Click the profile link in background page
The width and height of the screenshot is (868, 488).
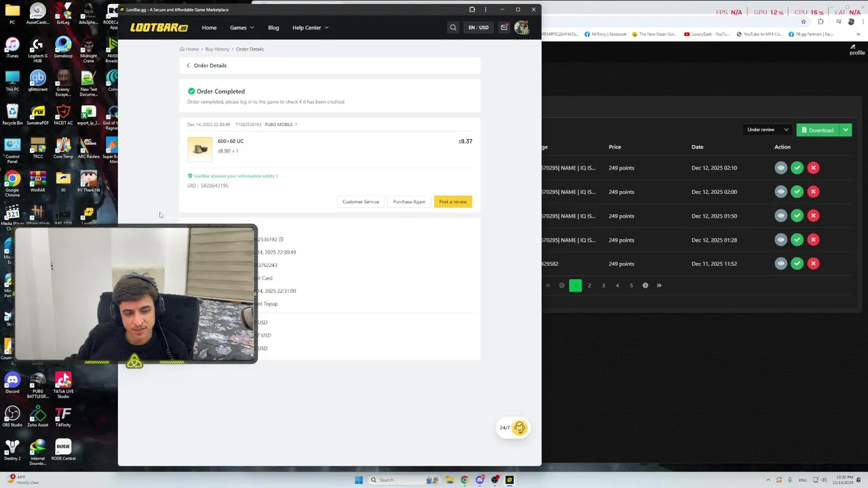(857, 50)
